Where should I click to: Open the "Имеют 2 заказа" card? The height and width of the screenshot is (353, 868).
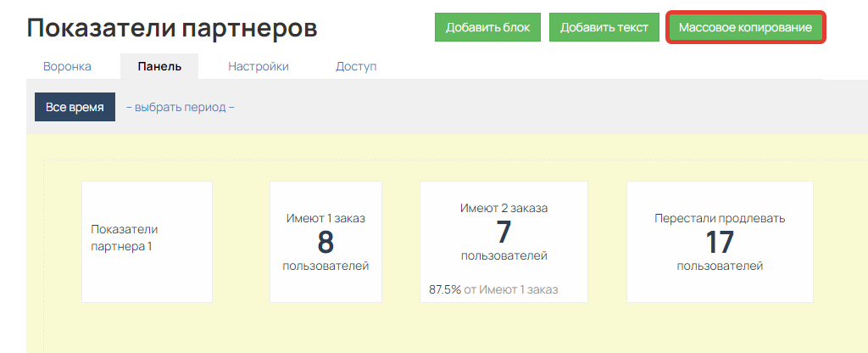coord(504,242)
